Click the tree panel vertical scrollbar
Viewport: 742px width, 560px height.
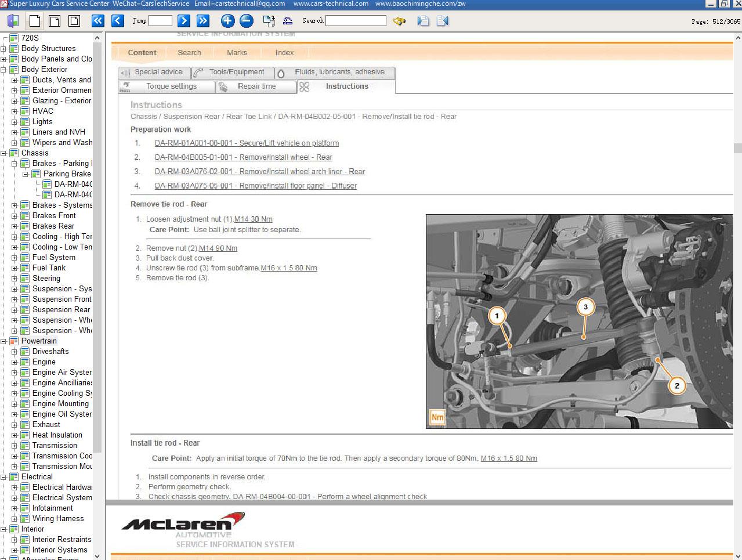(x=97, y=247)
